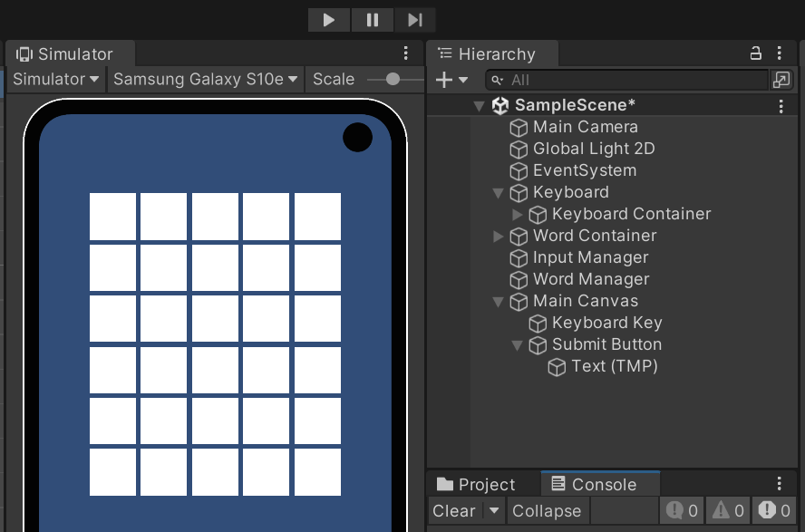Toggle Collapse in the Console
The image size is (805, 532).
[x=547, y=511]
